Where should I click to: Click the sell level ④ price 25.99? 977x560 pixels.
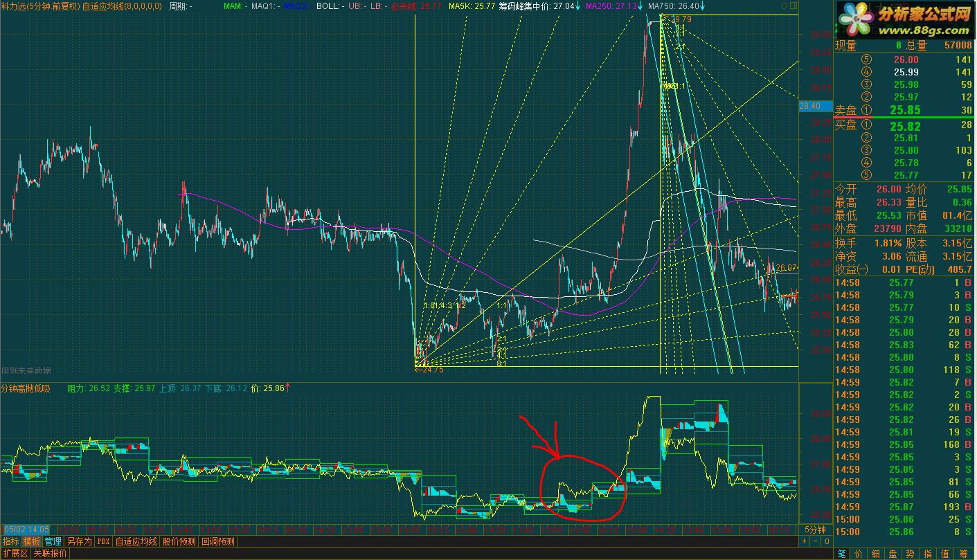(906, 72)
